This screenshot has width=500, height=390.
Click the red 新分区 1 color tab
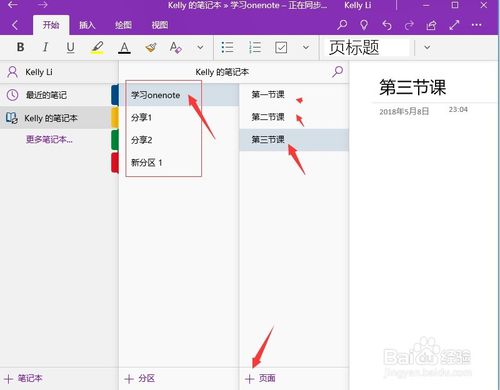115,163
